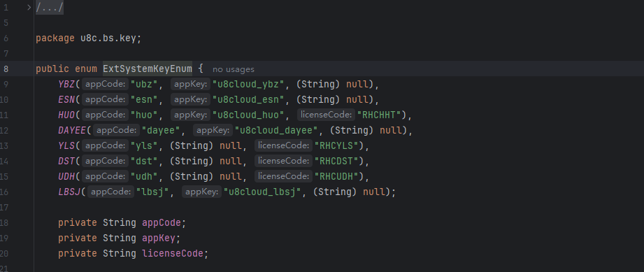The image size is (644, 272).
Task: Click the folded /.../ comment placeholder
Action: click(x=50, y=8)
